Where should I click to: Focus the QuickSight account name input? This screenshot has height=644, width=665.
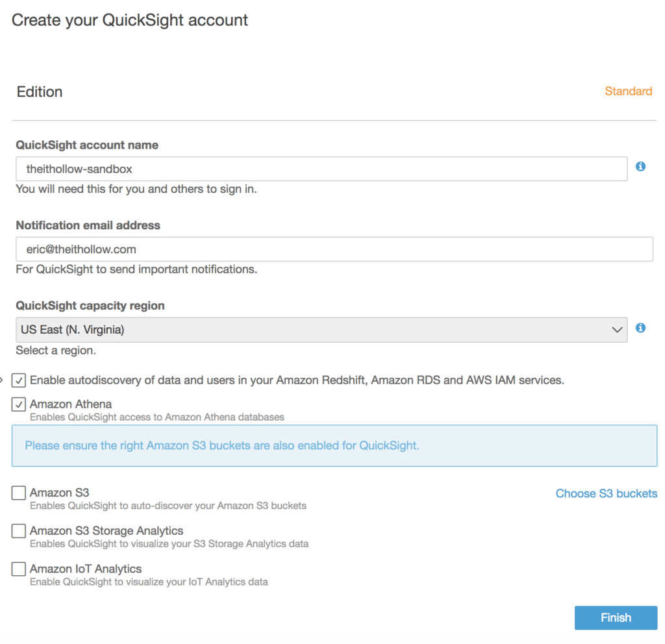tap(321, 169)
